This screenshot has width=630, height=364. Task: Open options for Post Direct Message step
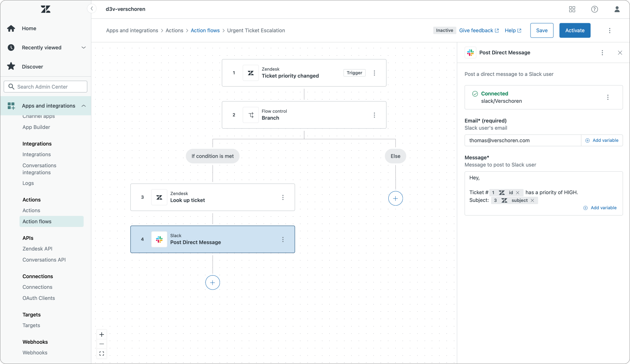tap(283, 239)
